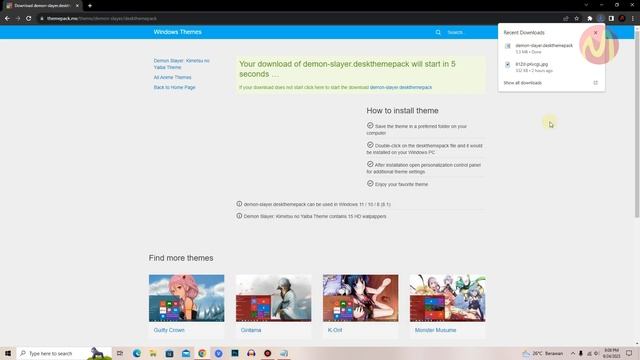
Task: Open the Chrome extensions puzzle icon
Action: [590, 18]
